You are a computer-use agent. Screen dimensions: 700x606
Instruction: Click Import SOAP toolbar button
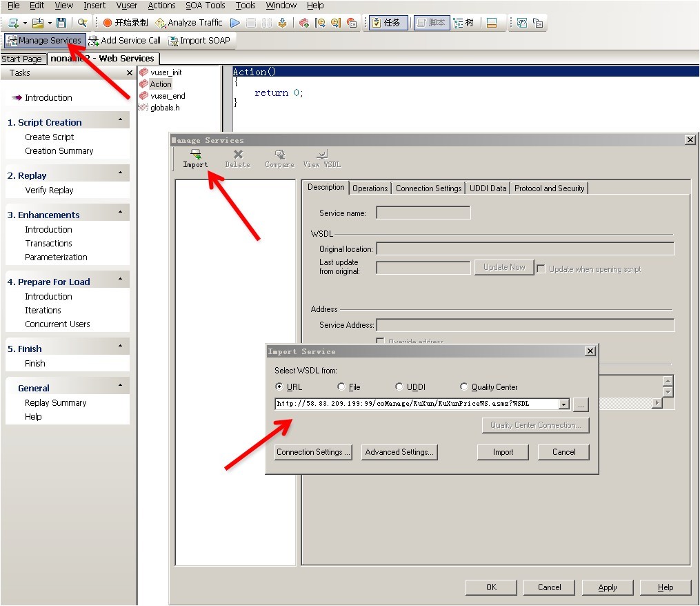(199, 40)
